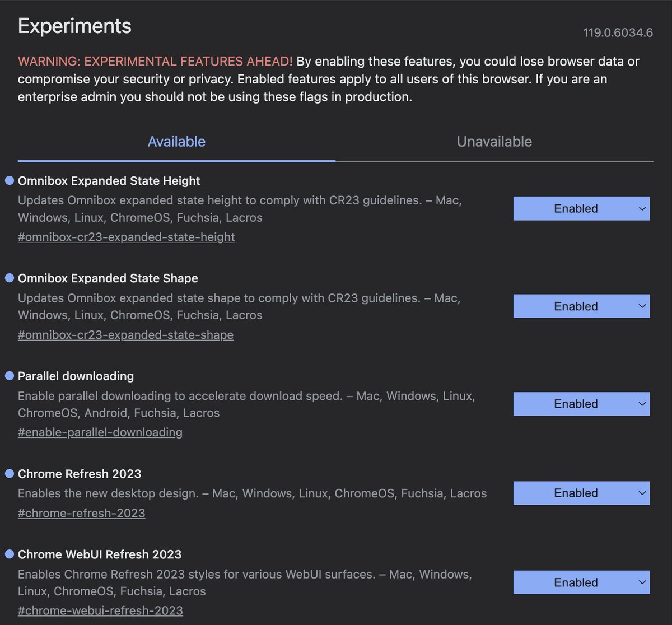Select the Parallel downloading title

[76, 376]
